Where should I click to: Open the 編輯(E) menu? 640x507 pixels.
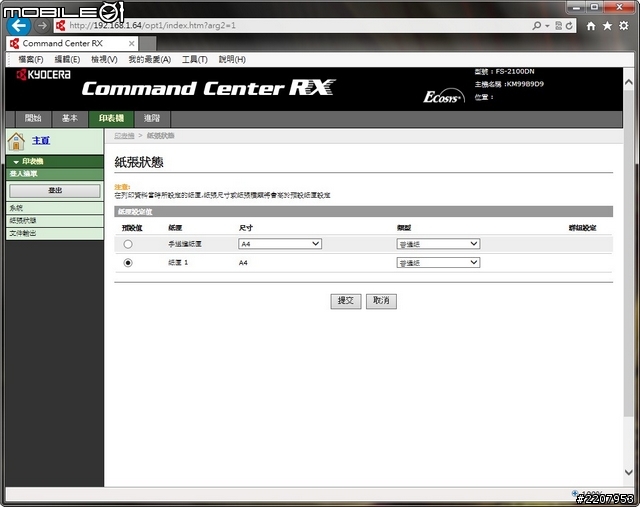point(67,60)
